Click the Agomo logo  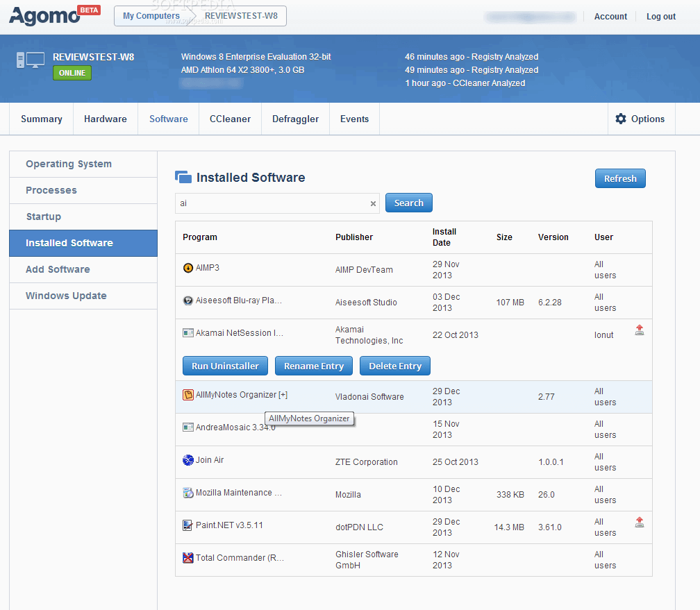[x=44, y=16]
